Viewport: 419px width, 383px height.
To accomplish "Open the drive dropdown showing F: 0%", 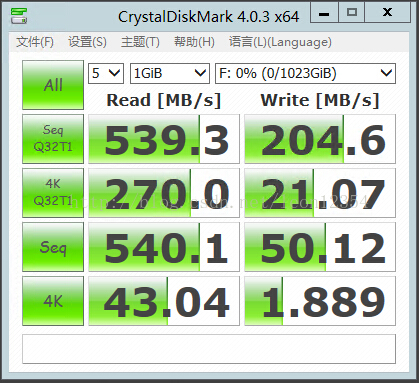I will tap(305, 73).
